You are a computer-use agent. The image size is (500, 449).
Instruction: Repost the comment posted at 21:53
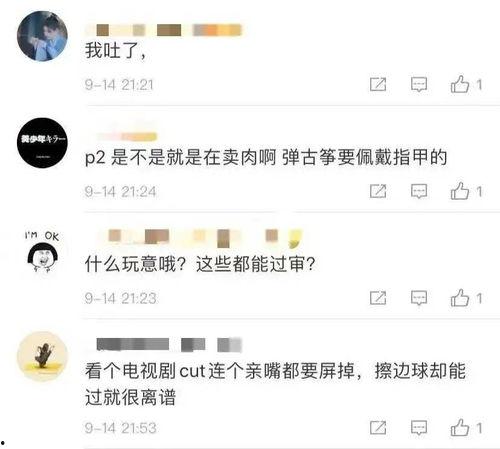click(x=378, y=428)
